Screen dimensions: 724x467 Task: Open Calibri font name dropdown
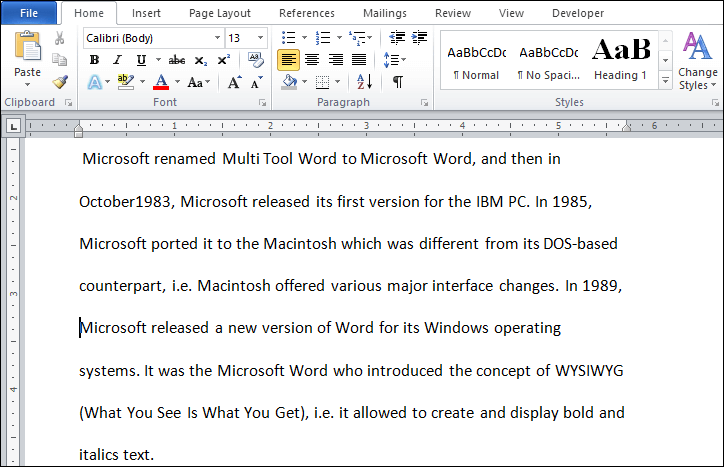(x=217, y=38)
